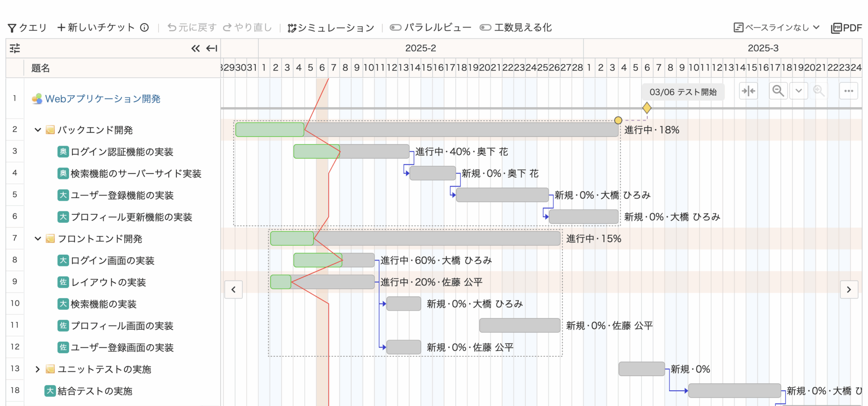The height and width of the screenshot is (406, 868).
Task: Select the レイアウトの実装 task
Action: 108,282
